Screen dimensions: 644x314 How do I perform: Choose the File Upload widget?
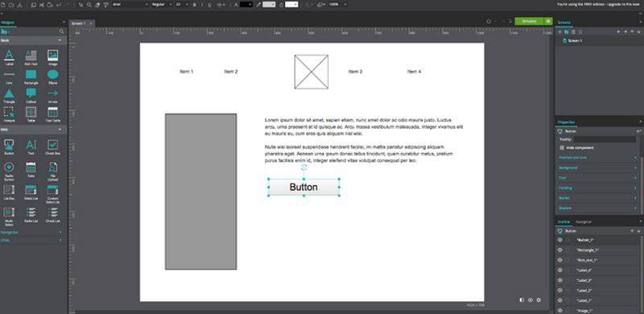point(52,171)
